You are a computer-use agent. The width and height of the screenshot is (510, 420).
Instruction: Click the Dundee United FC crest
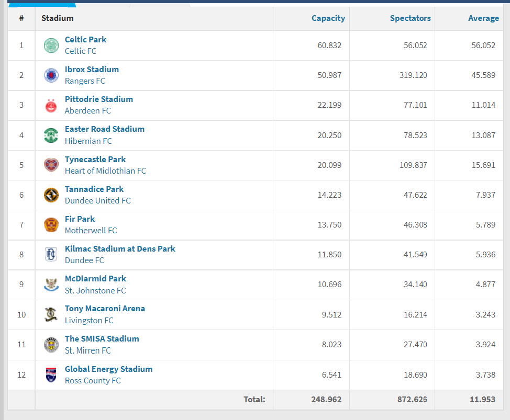[x=51, y=195]
